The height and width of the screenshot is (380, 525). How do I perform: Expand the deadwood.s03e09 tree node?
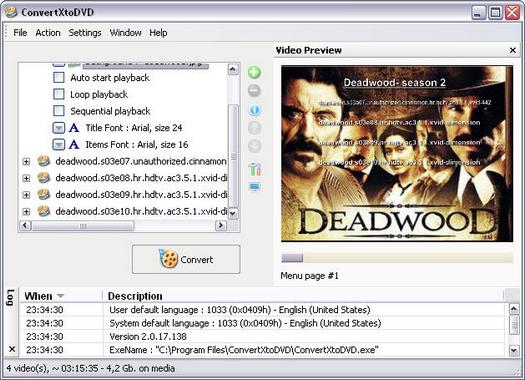coord(26,195)
